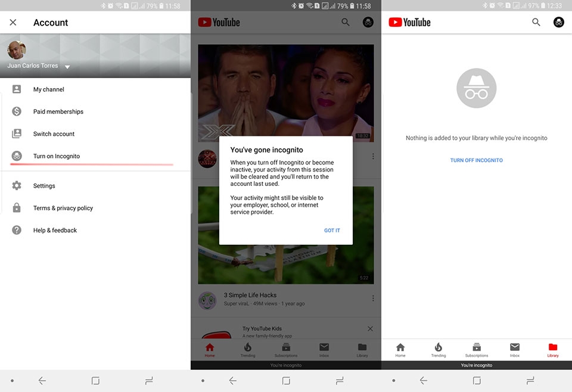Screen dimensions: 572x392
Task: Tap the YouTube logo in the app bar
Action: click(220, 21)
